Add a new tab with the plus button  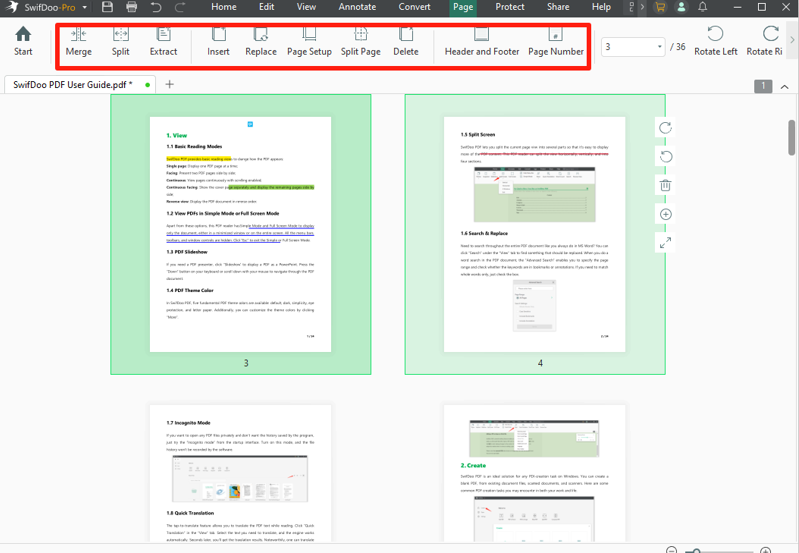click(170, 85)
